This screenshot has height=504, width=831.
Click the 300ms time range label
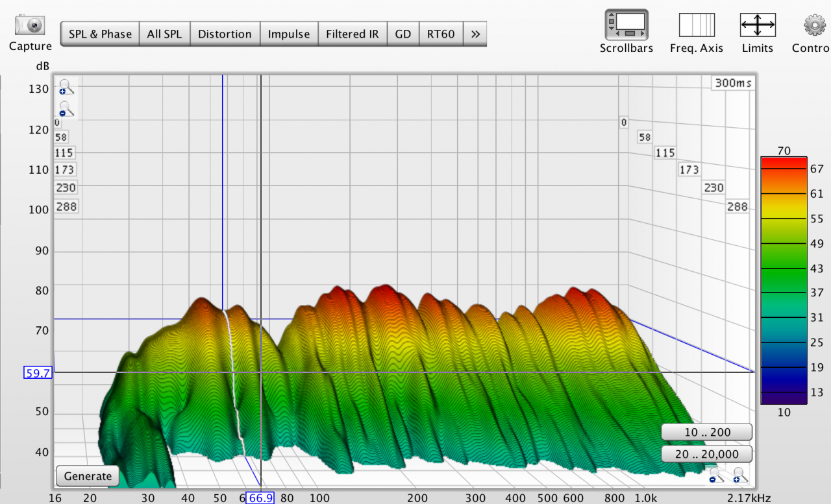pos(734,83)
